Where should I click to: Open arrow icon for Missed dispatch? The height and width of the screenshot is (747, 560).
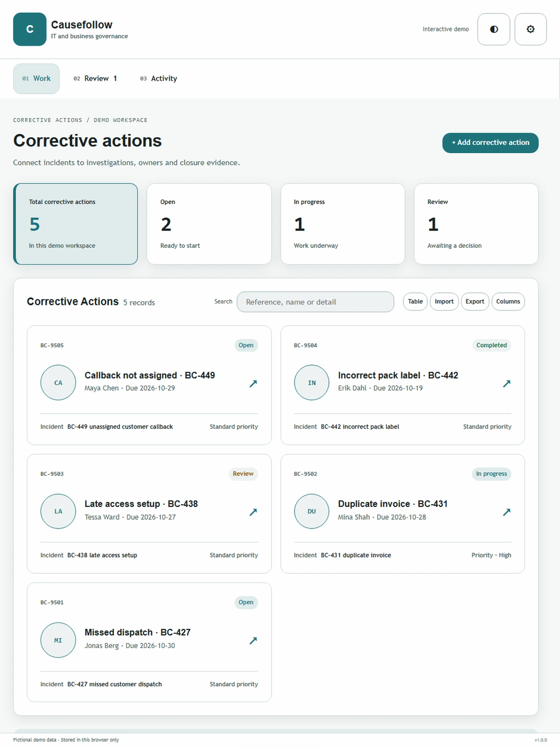[253, 640]
